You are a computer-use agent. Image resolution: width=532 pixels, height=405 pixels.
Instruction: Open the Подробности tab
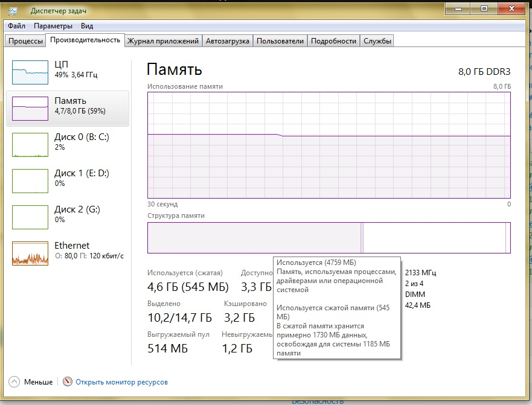333,41
